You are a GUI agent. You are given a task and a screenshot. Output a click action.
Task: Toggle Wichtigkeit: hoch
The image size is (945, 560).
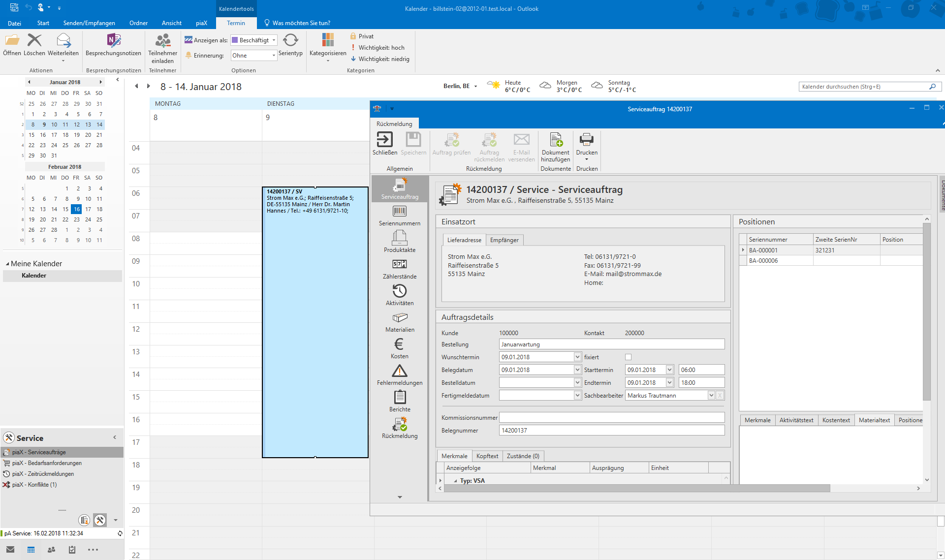(x=377, y=48)
